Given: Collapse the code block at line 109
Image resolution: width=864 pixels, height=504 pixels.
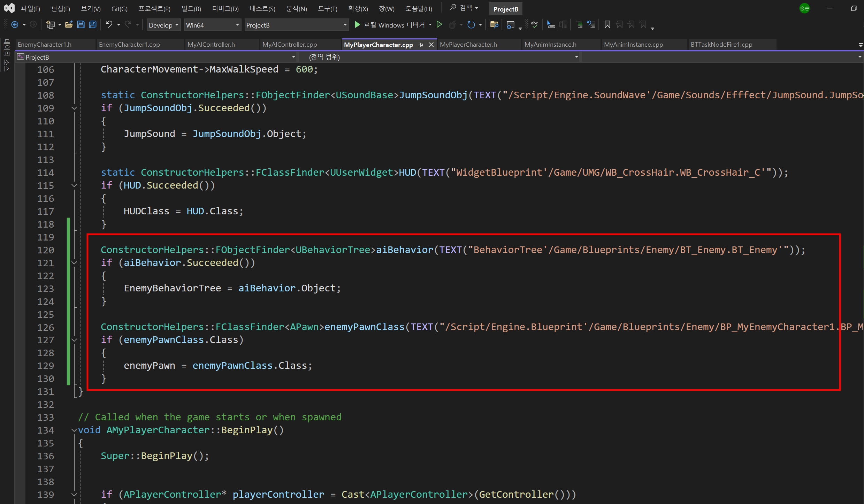Looking at the screenshot, I should [74, 108].
